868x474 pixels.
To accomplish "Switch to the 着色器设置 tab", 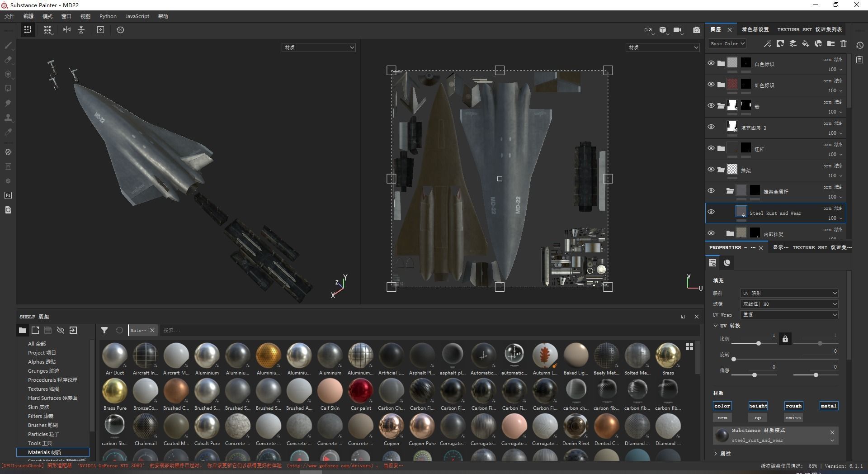I will [x=755, y=29].
